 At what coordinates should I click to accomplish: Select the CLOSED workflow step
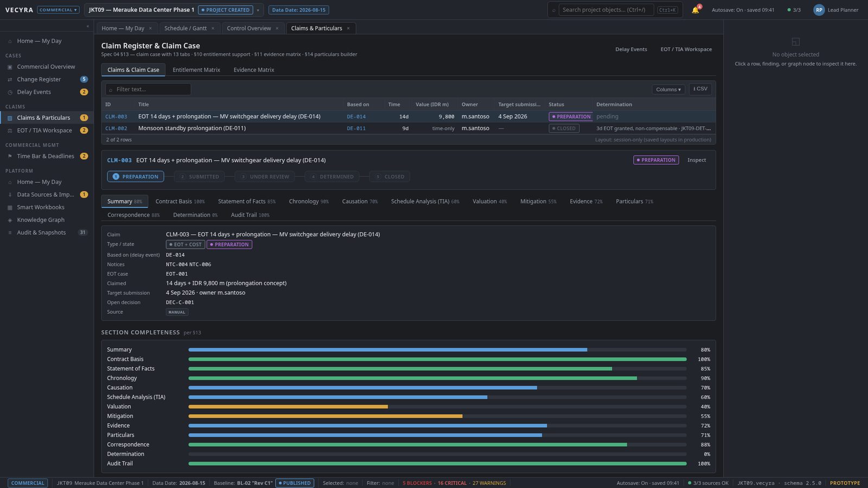pos(390,177)
